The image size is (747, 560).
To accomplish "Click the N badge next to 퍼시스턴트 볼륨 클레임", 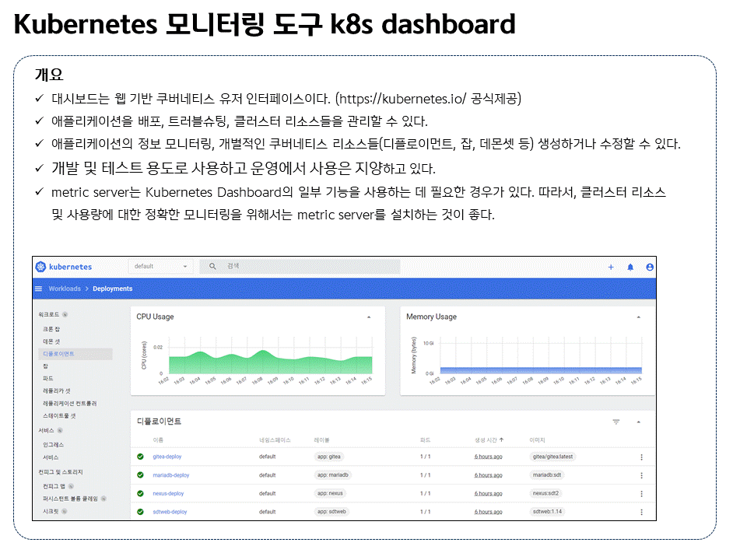I will coord(103,499).
